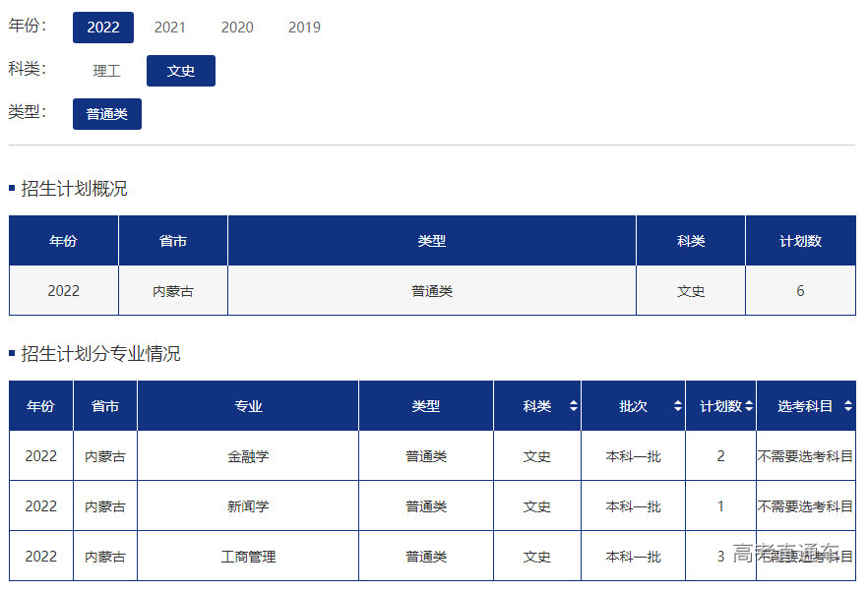The height and width of the screenshot is (592, 868).
Task: Toggle sort arrows on 计划数 column
Action: tap(749, 406)
